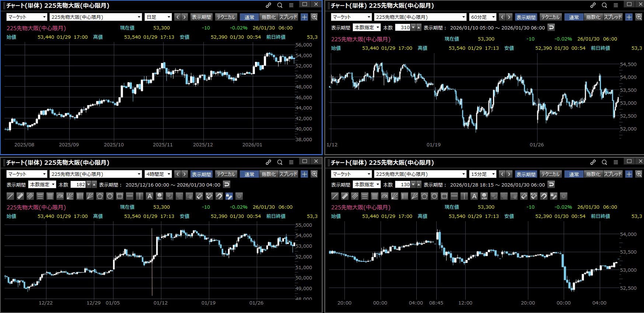Viewport: 644px width, 313px height.
Task: Select rectangle drawing tool in 15分足 chart
Action: pos(444,196)
